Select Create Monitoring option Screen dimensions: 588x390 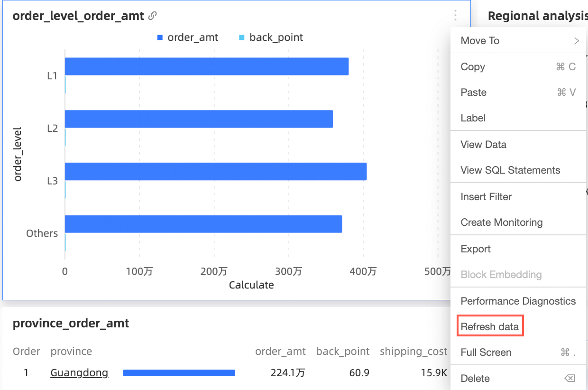tap(501, 223)
